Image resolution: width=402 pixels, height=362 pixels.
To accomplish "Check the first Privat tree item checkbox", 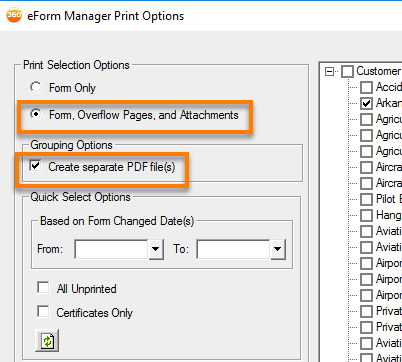I will (x=366, y=311).
